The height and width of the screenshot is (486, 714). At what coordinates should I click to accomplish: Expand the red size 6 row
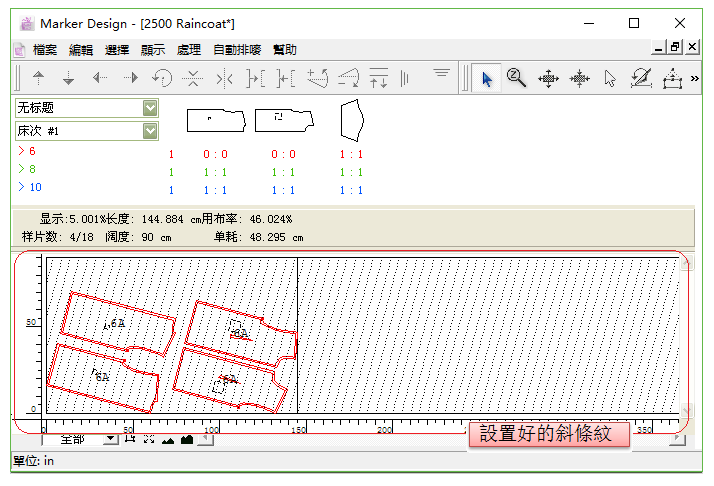pos(22,151)
